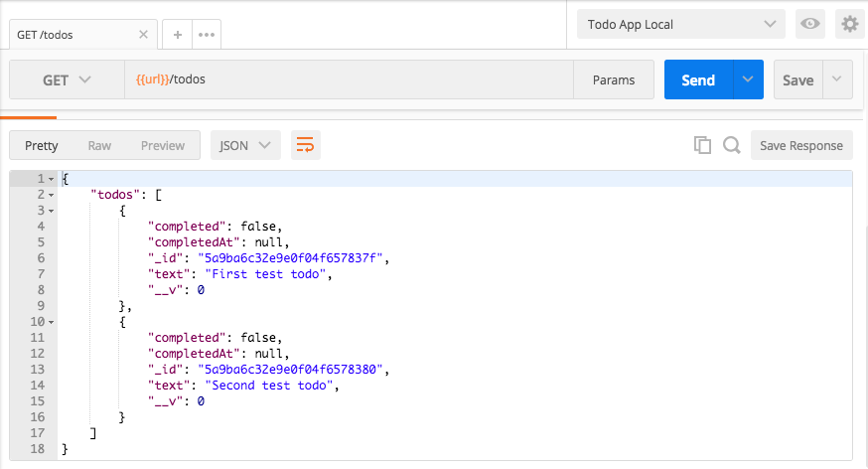The image size is (868, 469).
Task: Copy response with the copy icon
Action: tap(702, 145)
